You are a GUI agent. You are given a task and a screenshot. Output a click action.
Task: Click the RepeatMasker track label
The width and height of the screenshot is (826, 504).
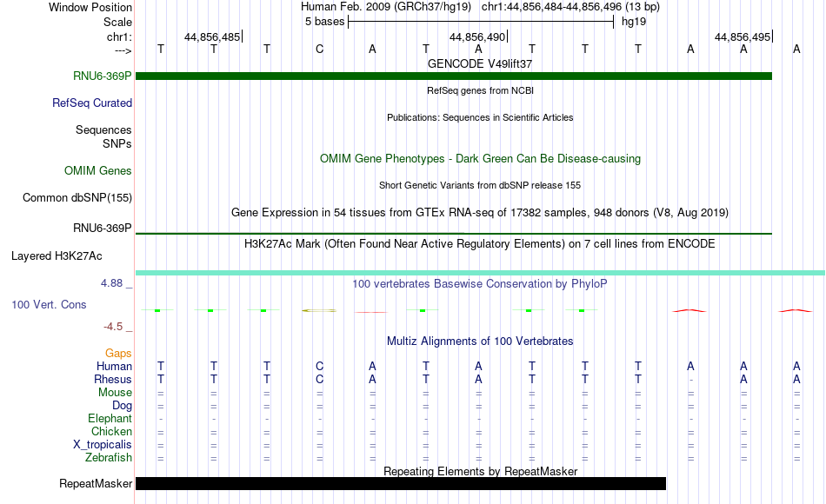pyautogui.click(x=96, y=483)
